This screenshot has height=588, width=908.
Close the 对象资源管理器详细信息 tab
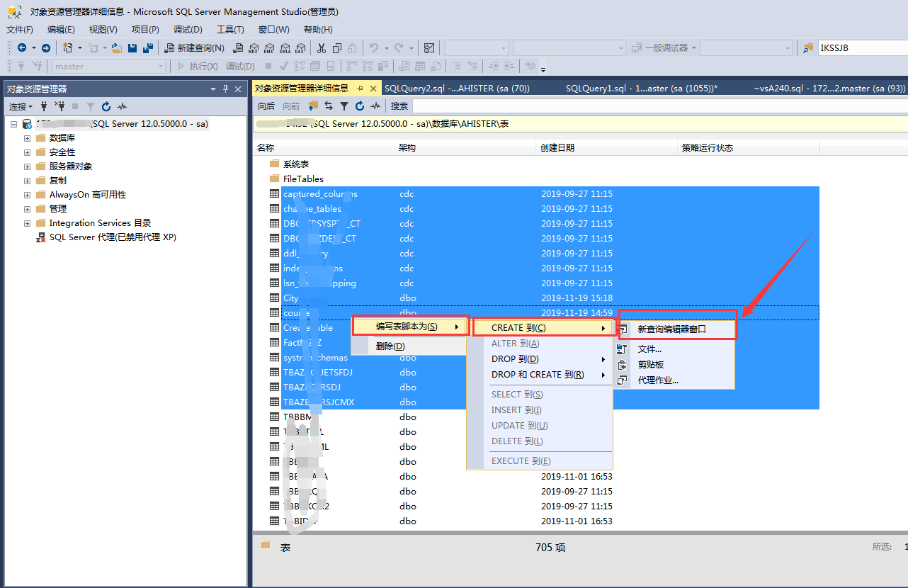373,89
